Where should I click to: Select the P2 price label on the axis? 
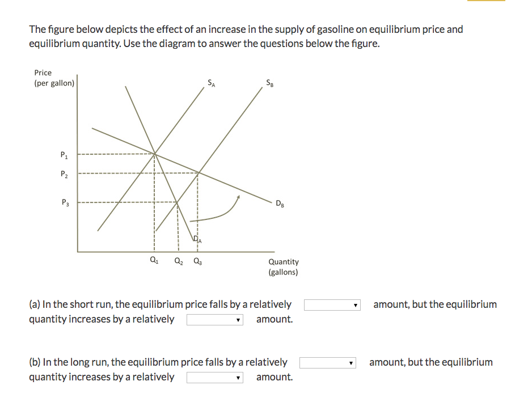pyautogui.click(x=64, y=173)
